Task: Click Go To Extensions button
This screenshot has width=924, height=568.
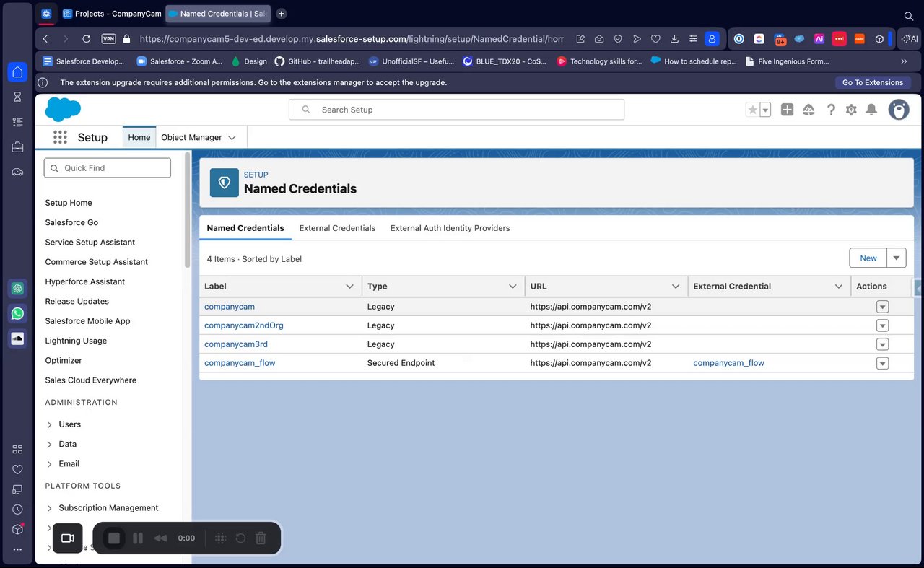Action: [873, 82]
